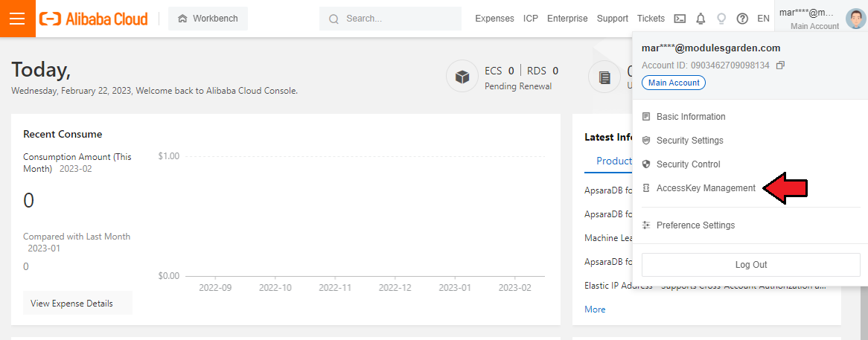The image size is (868, 340).
Task: Click the ECS 0 counter
Action: point(500,71)
